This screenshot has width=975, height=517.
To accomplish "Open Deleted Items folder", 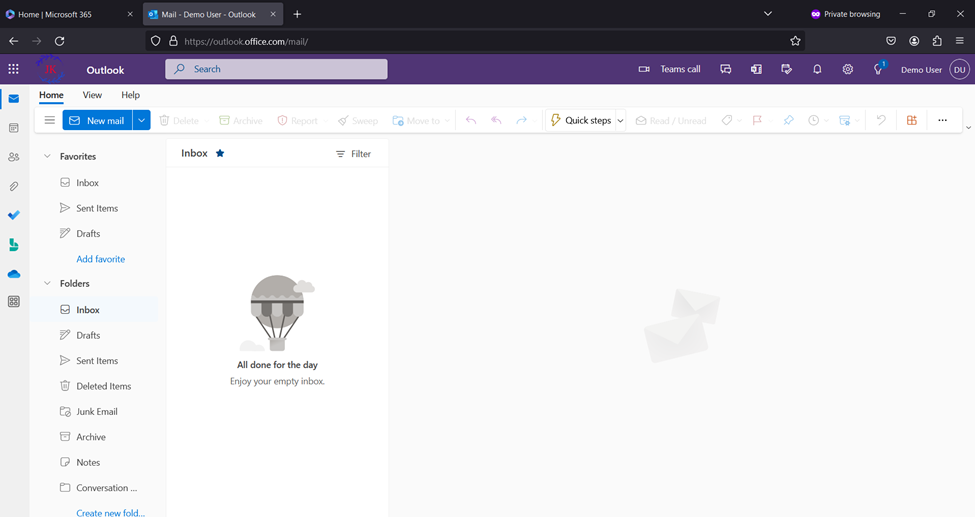I will (x=96, y=386).
